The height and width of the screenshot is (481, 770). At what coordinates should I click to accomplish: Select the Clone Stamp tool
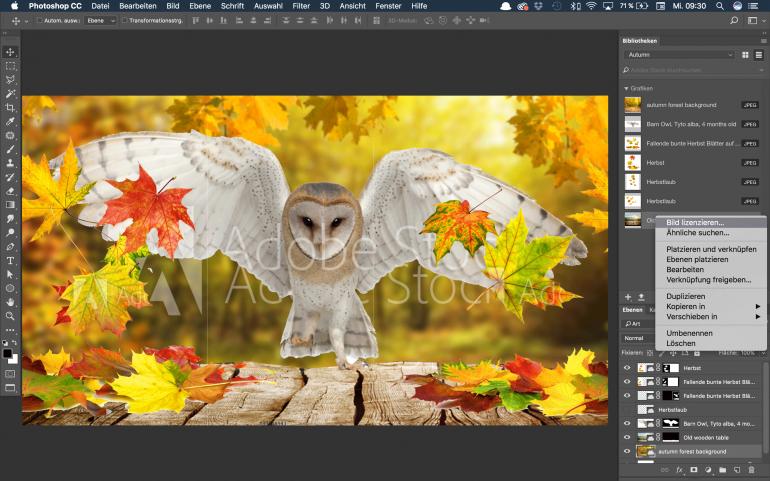coord(10,163)
